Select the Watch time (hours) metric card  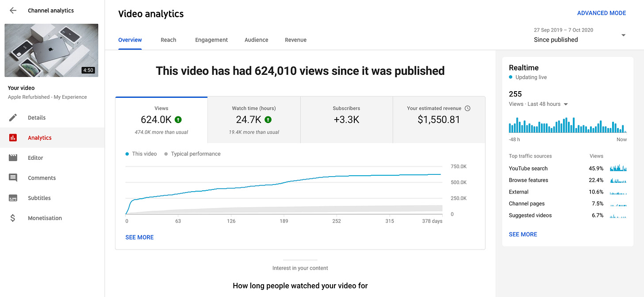click(x=254, y=120)
